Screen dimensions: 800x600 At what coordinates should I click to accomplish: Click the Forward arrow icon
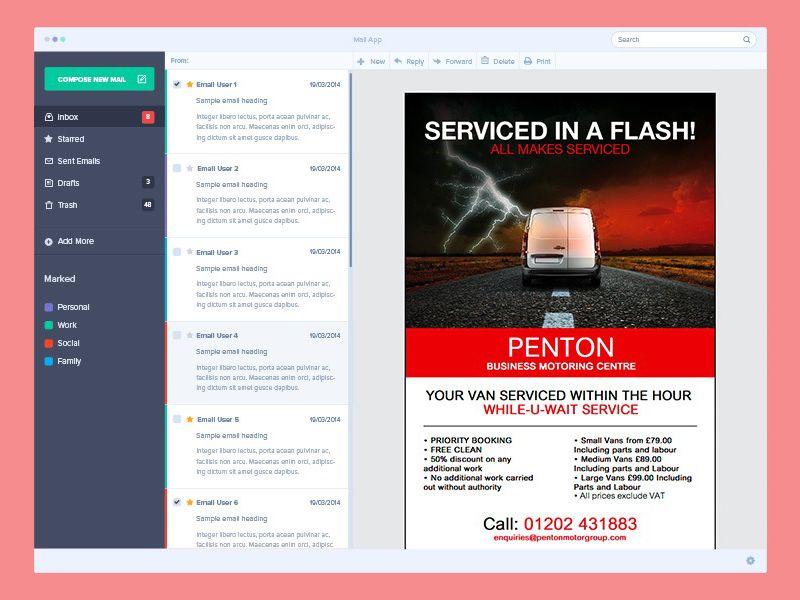click(x=437, y=61)
